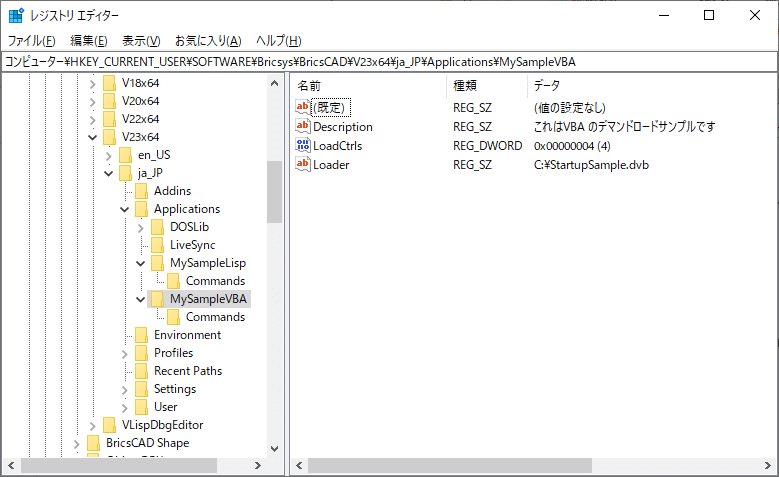779x477 pixels.
Task: Click the Environment folder icon
Action: [x=141, y=335]
